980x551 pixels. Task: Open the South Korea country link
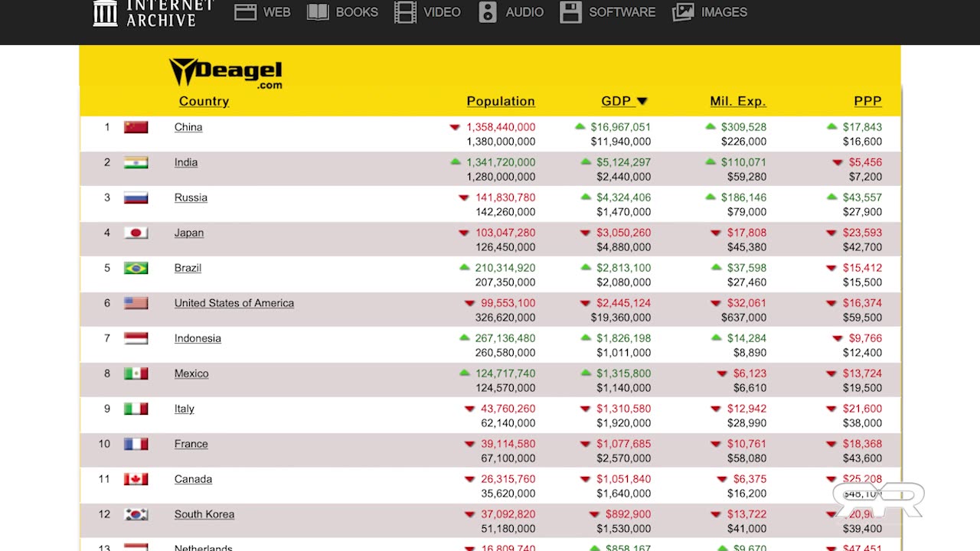(204, 514)
